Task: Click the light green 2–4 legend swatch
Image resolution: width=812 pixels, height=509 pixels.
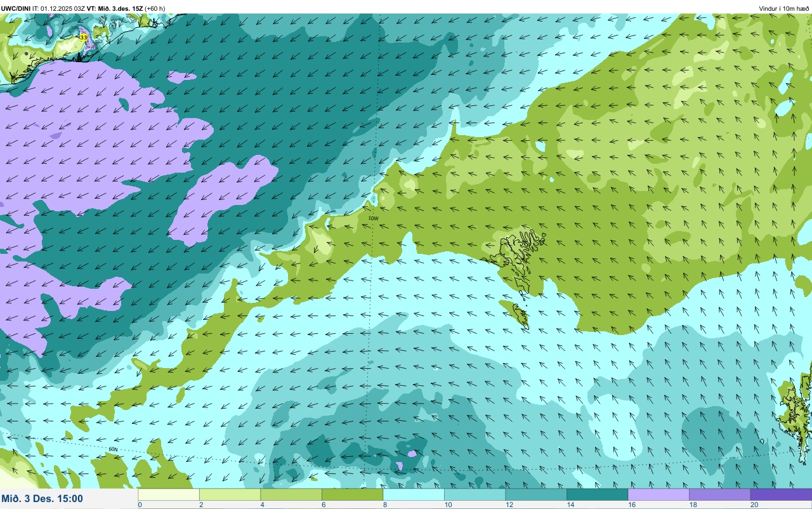Action: [230, 494]
